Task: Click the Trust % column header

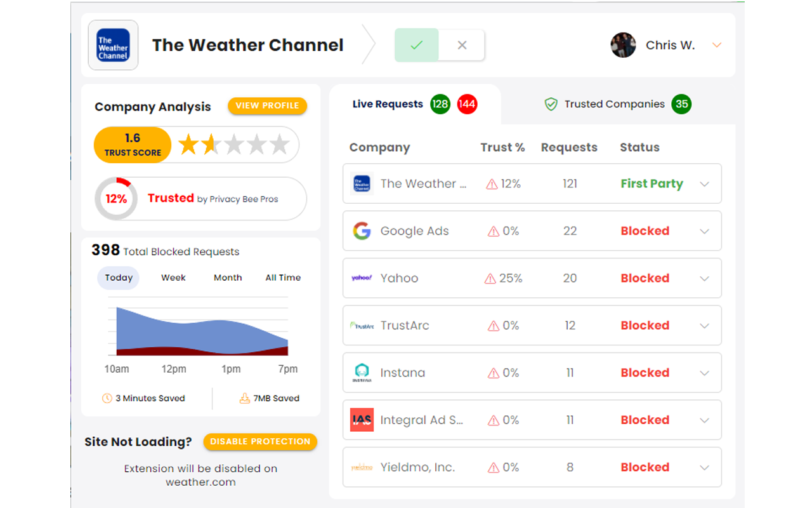Action: 502,147
